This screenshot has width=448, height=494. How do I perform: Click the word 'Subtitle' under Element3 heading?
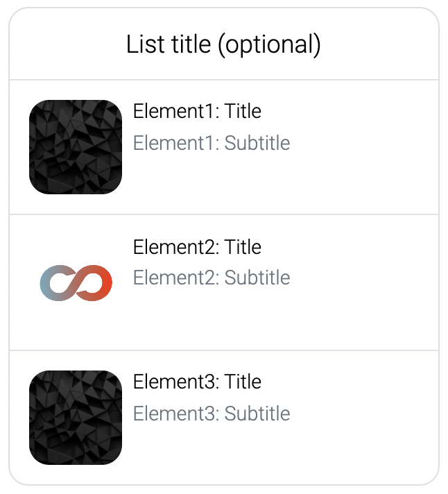pos(257,414)
